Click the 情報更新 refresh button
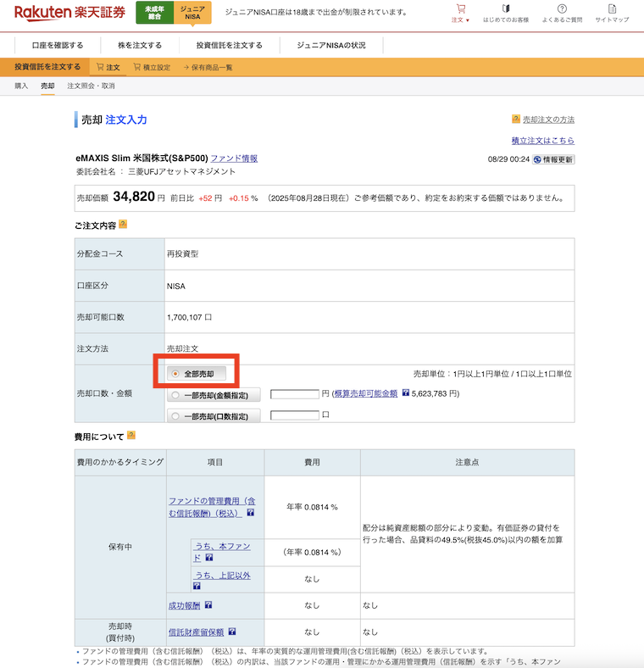 click(x=552, y=159)
